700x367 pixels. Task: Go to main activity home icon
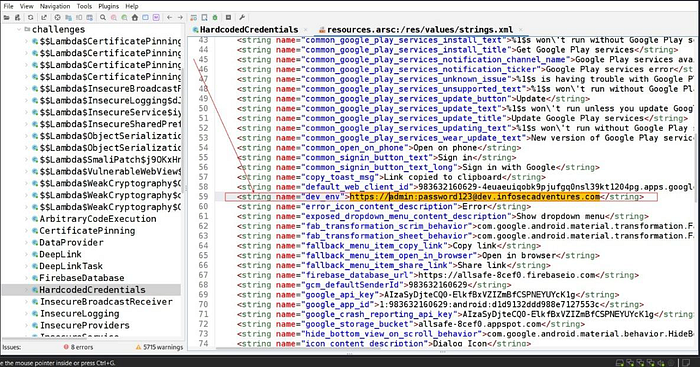point(135,17)
